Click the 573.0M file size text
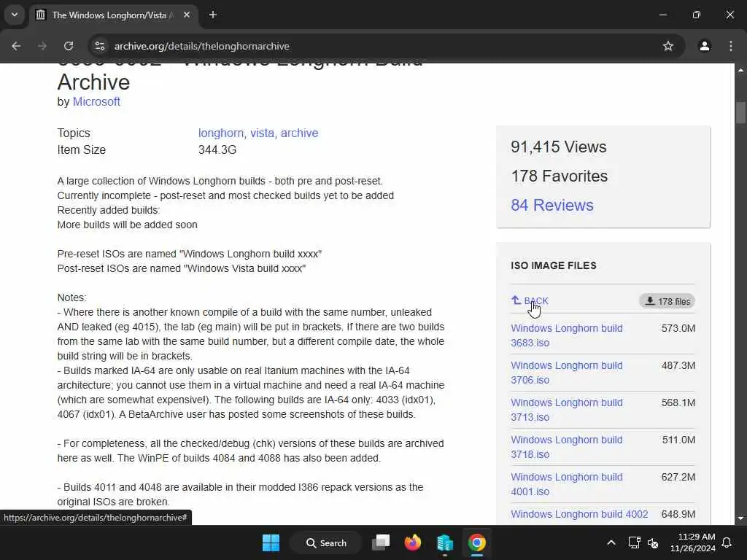Screen dimensions: 747x560 678,329
